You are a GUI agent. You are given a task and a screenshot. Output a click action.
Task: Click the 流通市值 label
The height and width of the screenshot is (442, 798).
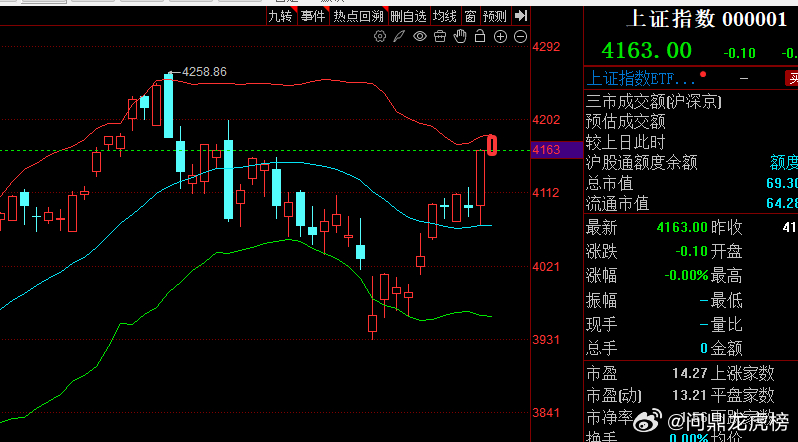click(617, 204)
